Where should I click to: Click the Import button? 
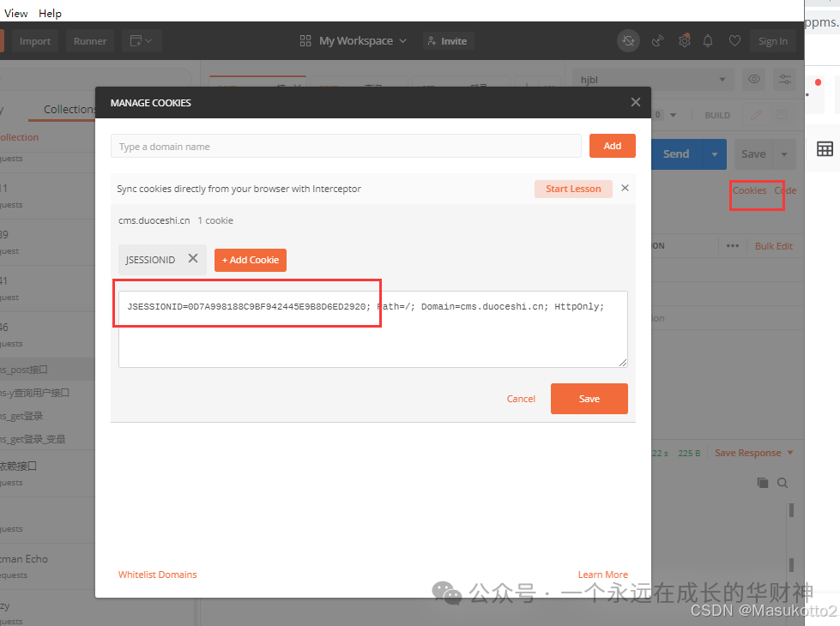click(x=35, y=41)
